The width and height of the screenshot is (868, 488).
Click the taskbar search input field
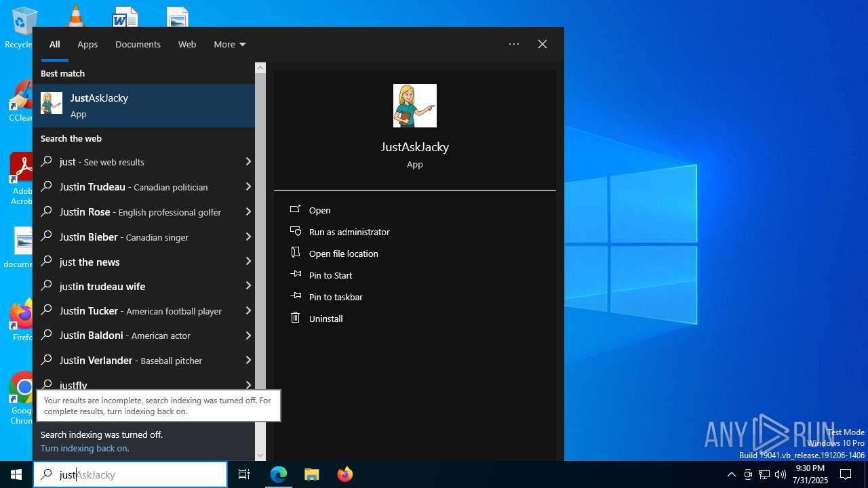[130, 474]
